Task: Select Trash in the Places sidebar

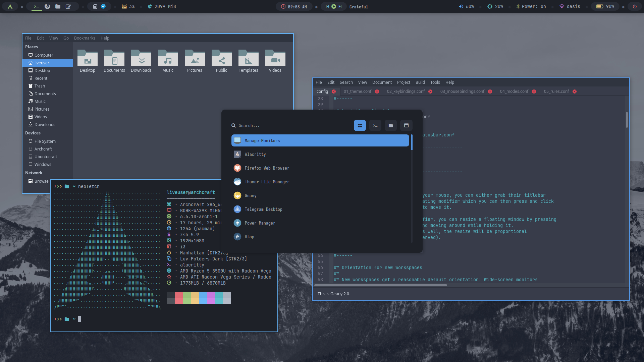Action: pyautogui.click(x=40, y=86)
